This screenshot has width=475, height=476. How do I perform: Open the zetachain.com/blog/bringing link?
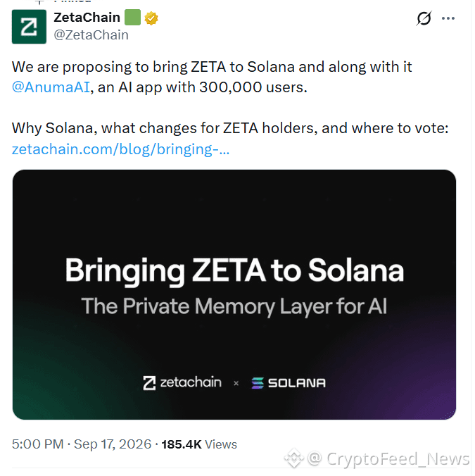coord(120,149)
